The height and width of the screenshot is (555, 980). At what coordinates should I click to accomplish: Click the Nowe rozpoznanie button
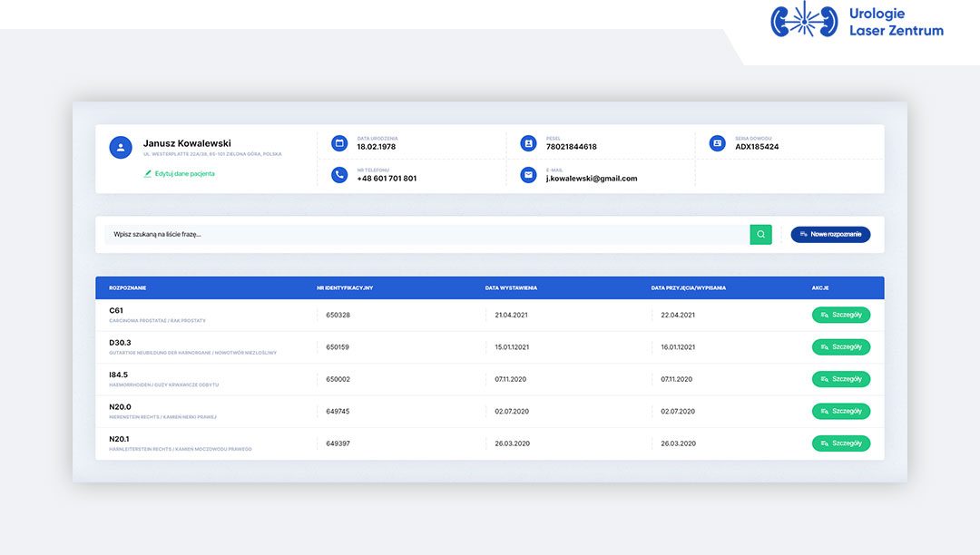click(x=830, y=234)
